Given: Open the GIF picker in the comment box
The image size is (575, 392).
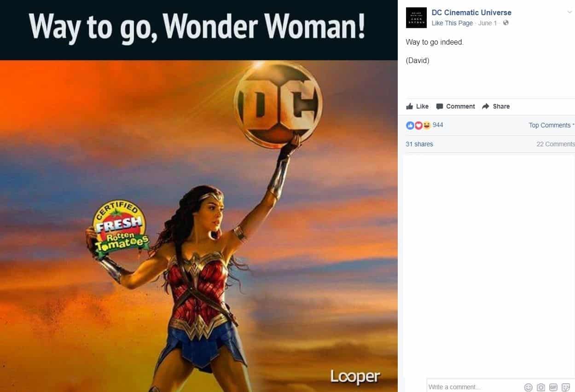Looking at the screenshot, I should click(553, 387).
